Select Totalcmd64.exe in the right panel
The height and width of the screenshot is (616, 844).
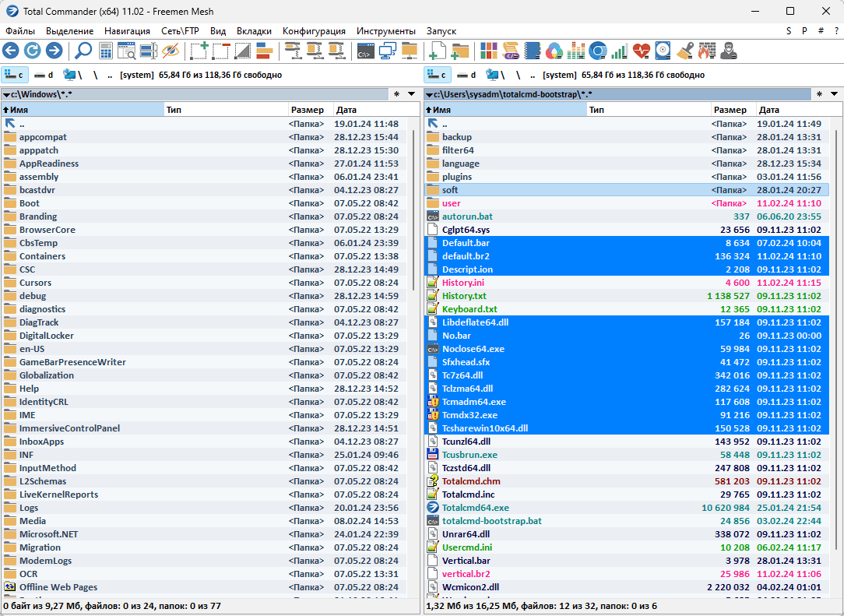(x=475, y=508)
